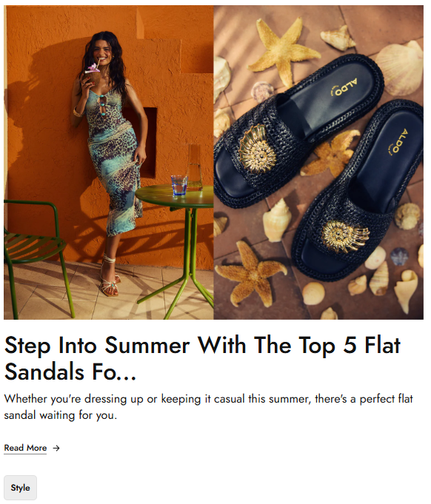
Task: Open the Step Into Summer article headline
Action: (x=202, y=358)
